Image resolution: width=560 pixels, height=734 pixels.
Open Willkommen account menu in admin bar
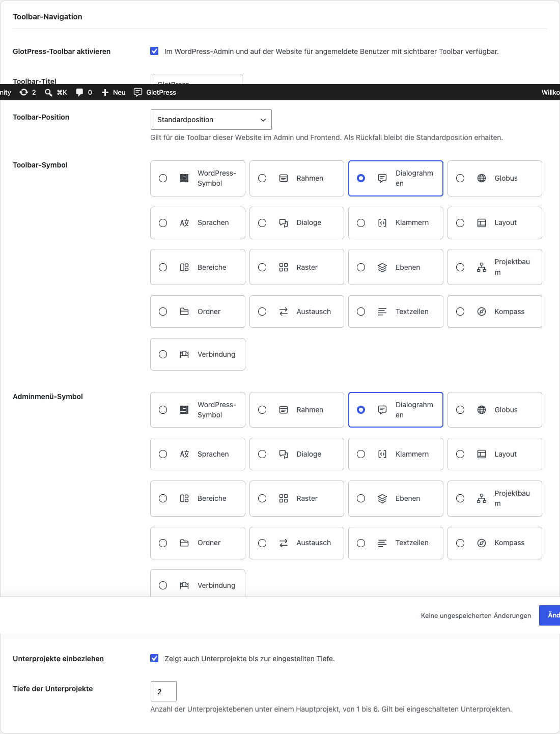tap(550, 92)
